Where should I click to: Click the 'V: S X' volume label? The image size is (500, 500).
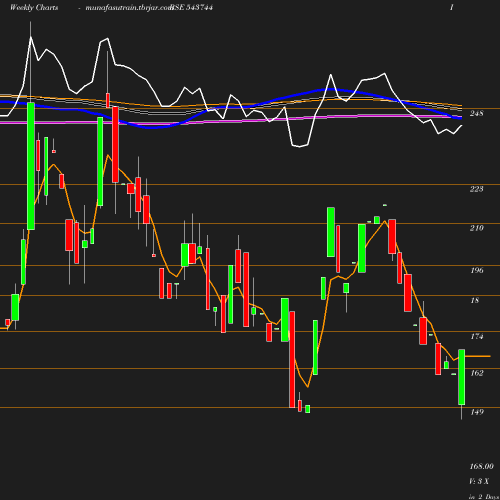[479, 481]
